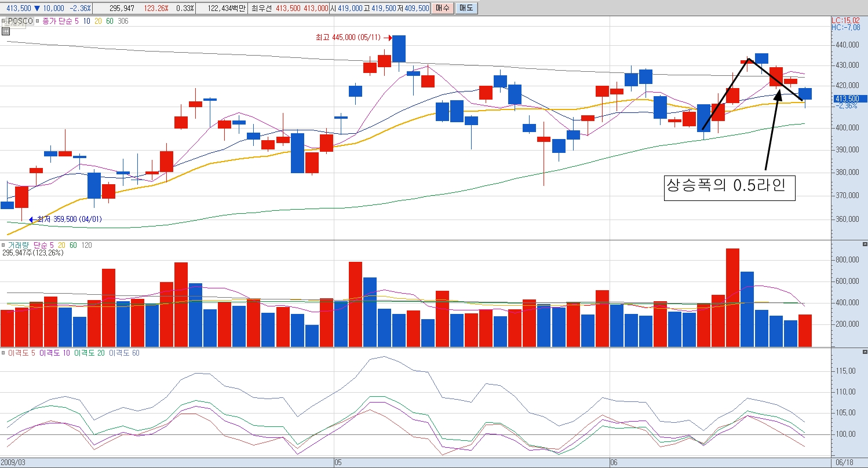Close the 이격도 panel via corner icon

[865, 353]
